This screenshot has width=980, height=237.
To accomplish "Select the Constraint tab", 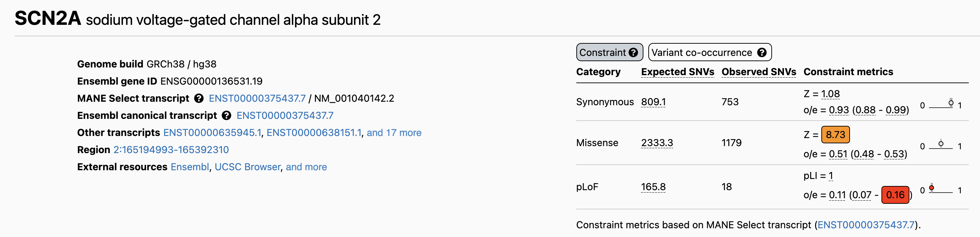I will [603, 52].
